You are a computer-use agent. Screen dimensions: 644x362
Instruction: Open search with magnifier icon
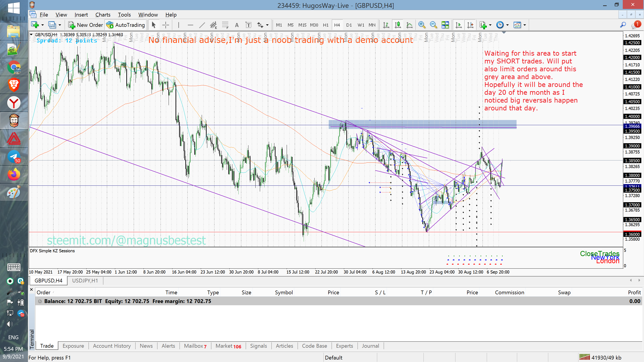[x=623, y=25]
